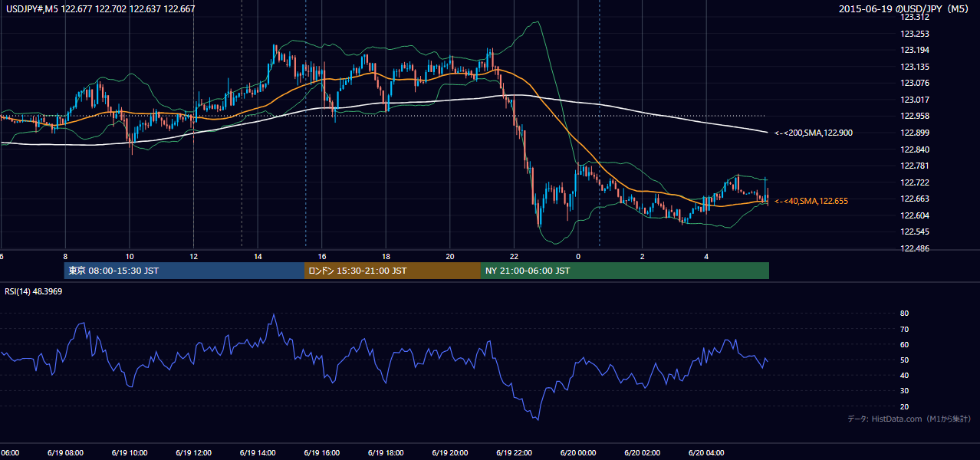The image size is (980, 460).
Task: Click price axis value 122.545
Action: tap(914, 232)
